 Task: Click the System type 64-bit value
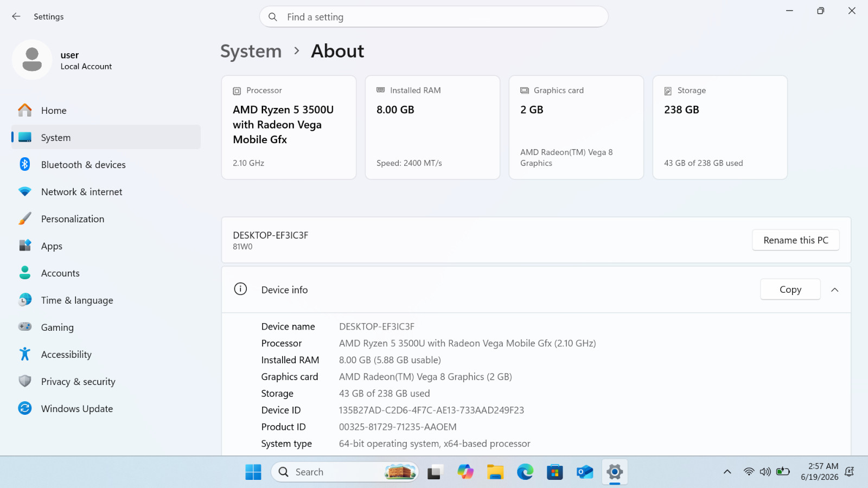click(435, 444)
